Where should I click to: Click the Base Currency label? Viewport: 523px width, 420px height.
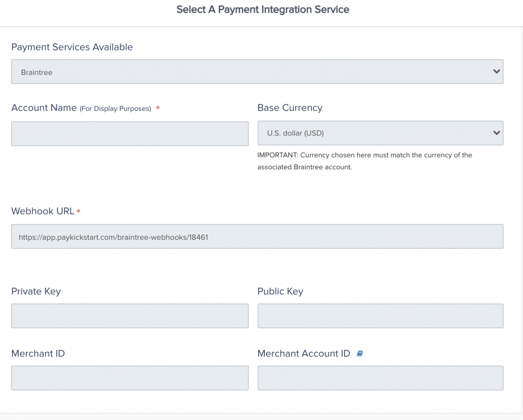(290, 107)
